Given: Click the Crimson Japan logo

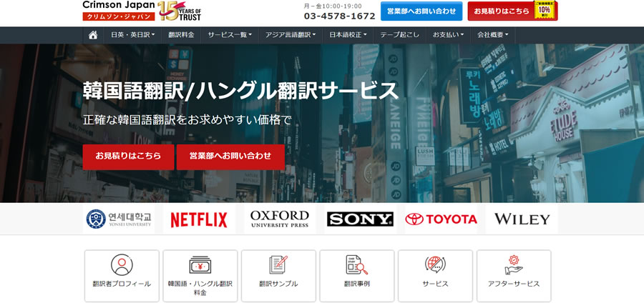Looking at the screenshot, I should click(x=119, y=11).
